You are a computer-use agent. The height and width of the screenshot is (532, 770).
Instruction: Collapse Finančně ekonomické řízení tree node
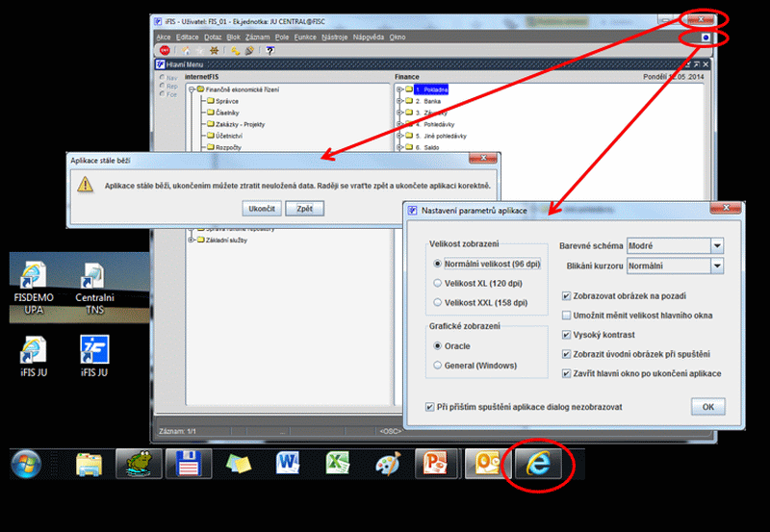(x=192, y=89)
